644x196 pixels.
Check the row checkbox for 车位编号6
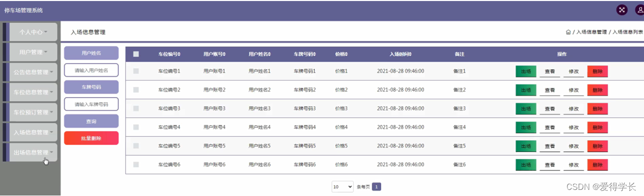click(136, 164)
